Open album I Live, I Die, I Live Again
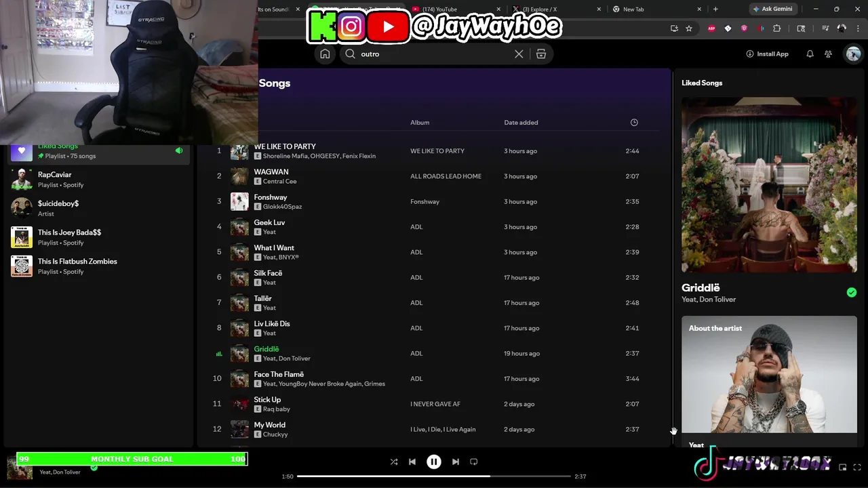 click(443, 429)
